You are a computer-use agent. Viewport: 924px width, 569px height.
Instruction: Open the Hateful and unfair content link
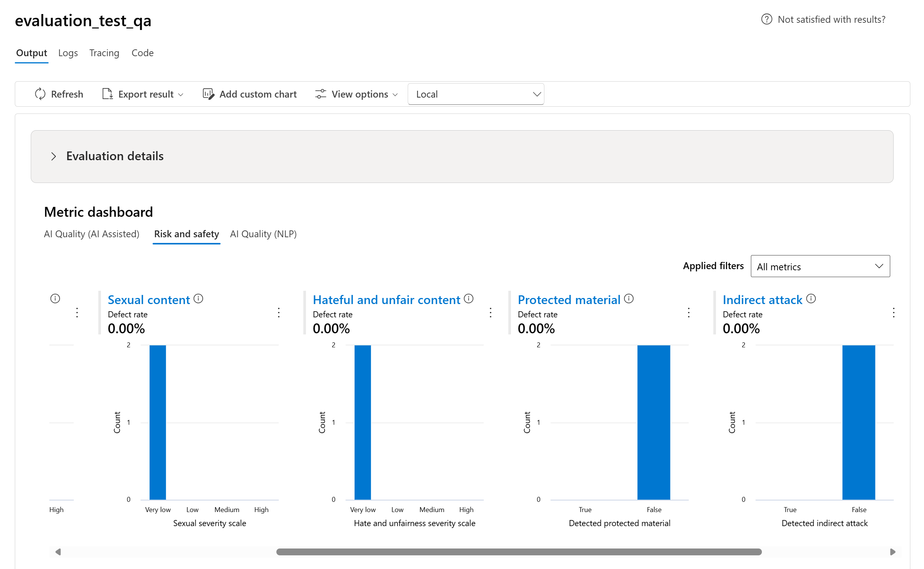[x=386, y=300]
